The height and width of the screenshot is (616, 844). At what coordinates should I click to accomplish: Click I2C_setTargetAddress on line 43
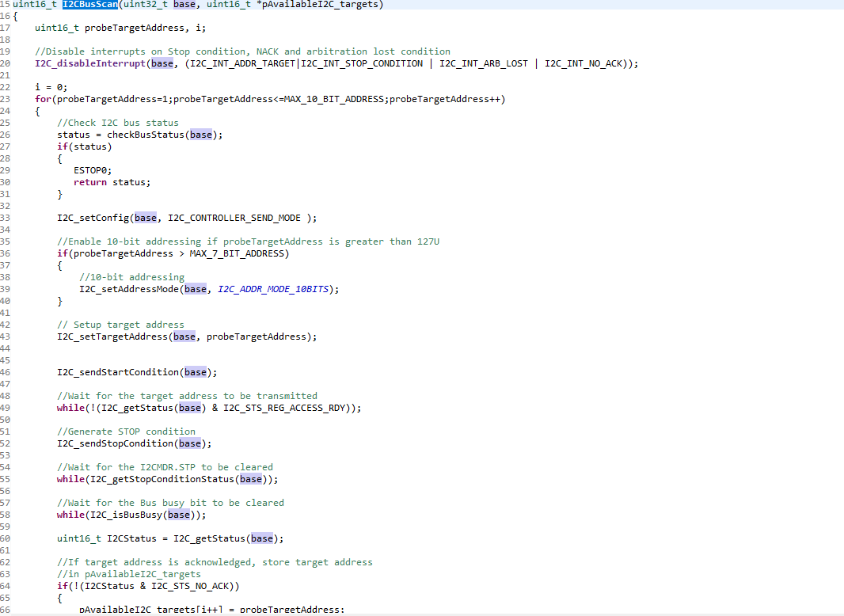[112, 337]
